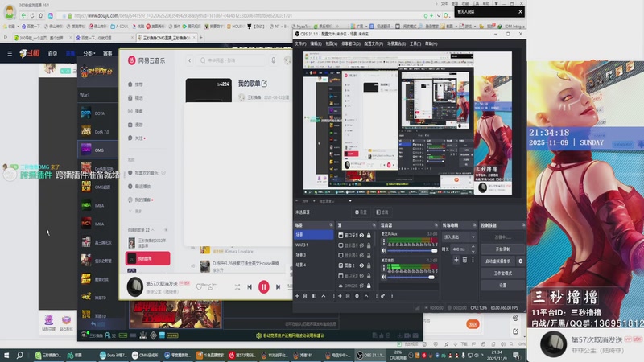Open Douyu 分类 dropdown
Screen dimensions: 644x362
click(89, 53)
